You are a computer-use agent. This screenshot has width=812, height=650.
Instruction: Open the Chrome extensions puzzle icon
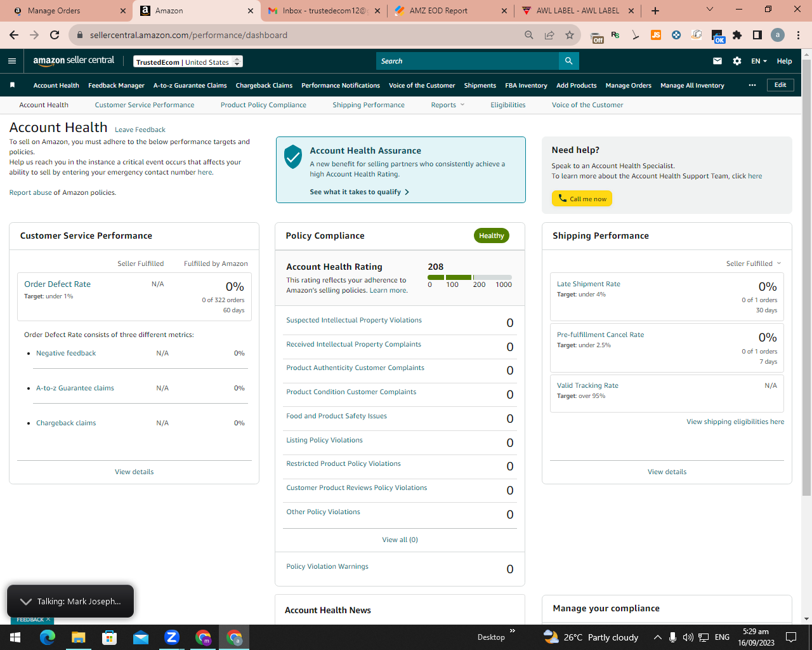pos(737,35)
